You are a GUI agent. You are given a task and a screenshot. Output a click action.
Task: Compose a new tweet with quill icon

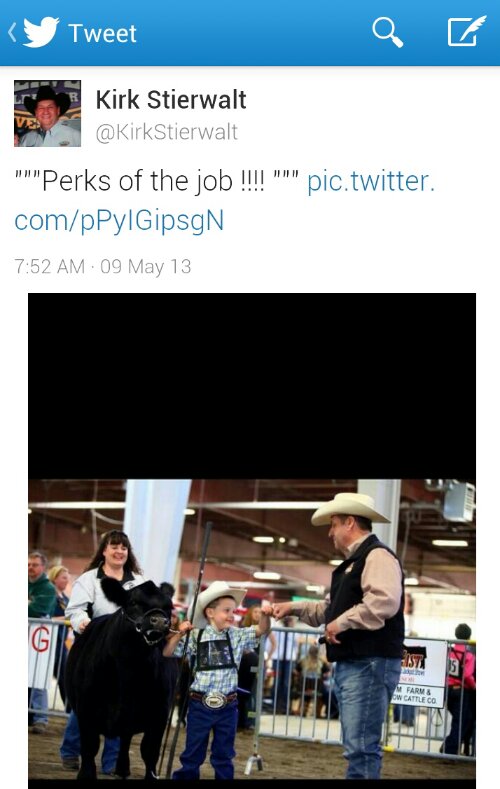pyautogui.click(x=466, y=31)
